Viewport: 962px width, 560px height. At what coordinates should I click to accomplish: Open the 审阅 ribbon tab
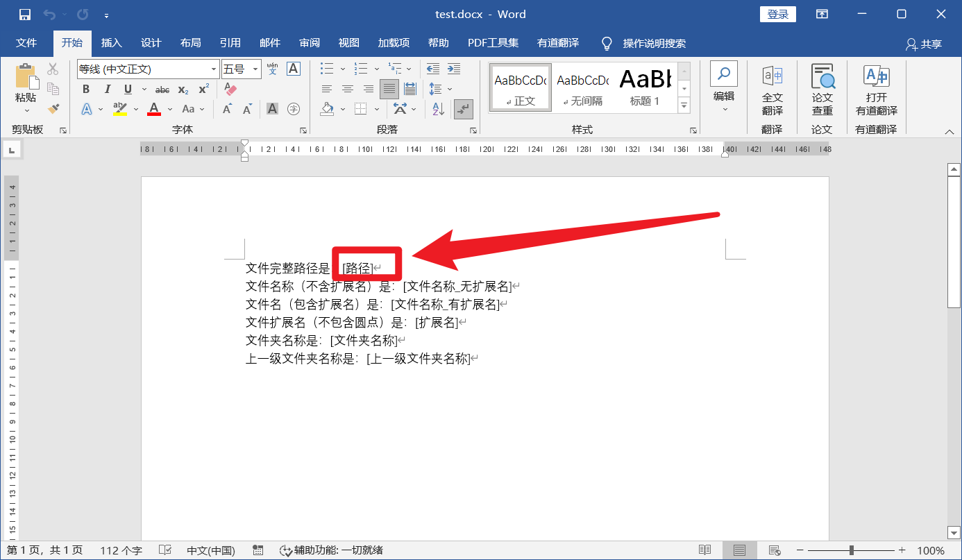tap(310, 42)
